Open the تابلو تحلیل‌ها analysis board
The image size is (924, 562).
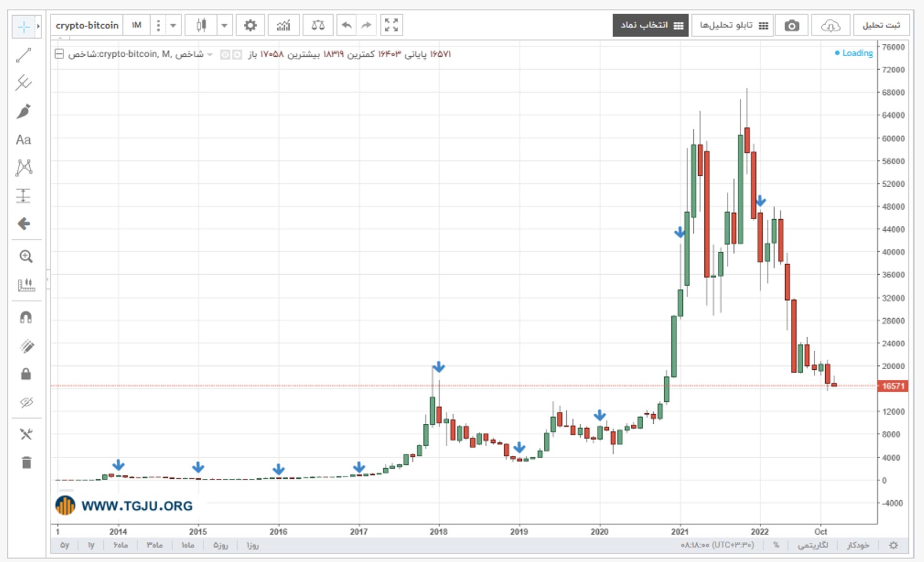click(732, 25)
